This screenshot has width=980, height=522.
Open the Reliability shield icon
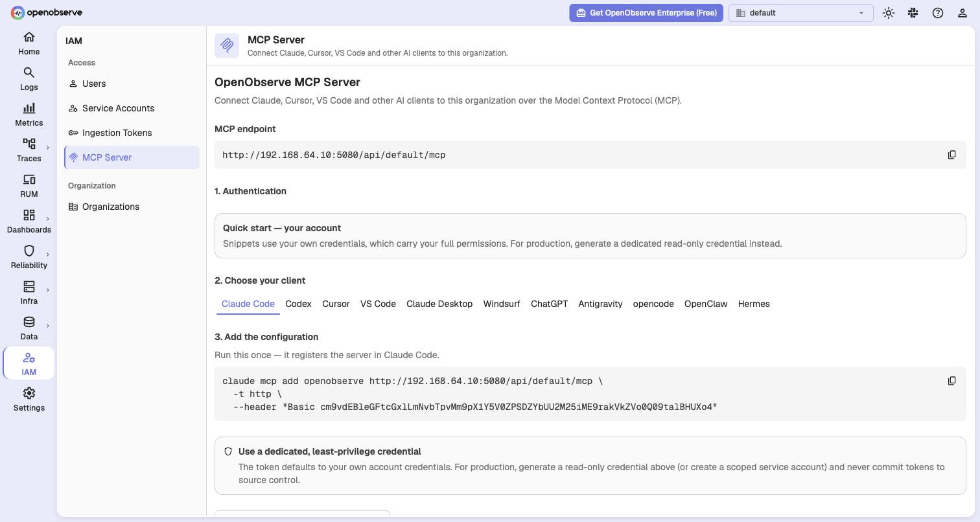tap(29, 251)
